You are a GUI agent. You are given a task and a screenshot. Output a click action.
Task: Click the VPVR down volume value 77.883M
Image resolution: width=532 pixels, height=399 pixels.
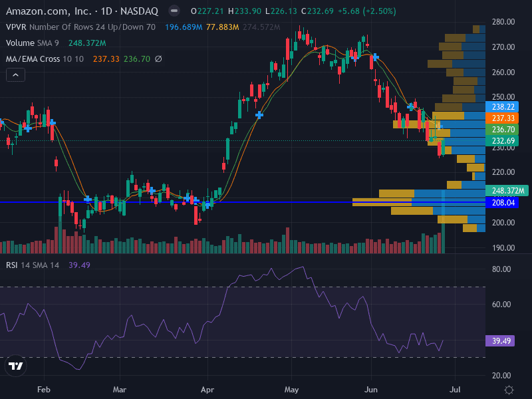tap(223, 27)
